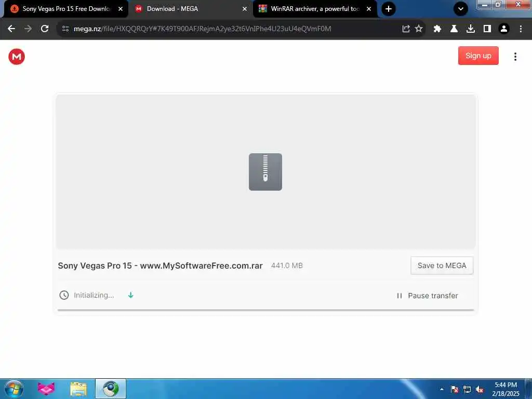The height and width of the screenshot is (399, 532).
Task: Share this page icon
Action: coord(406,29)
